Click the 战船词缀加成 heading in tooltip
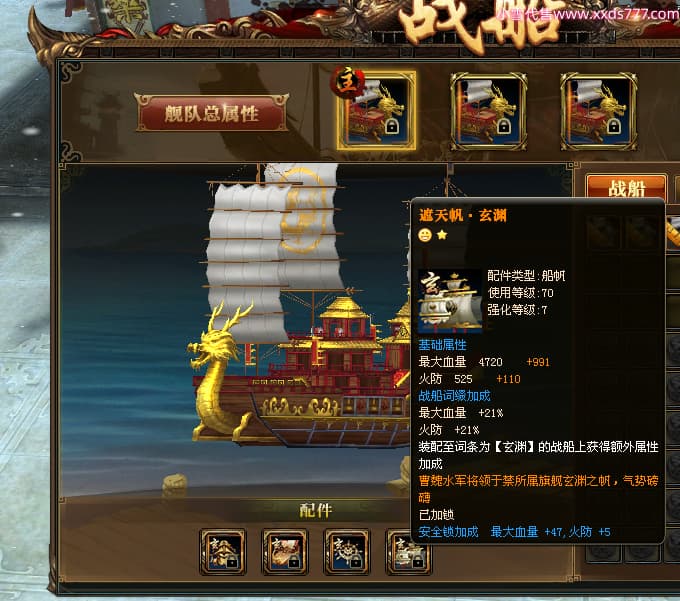The image size is (680, 601). click(x=454, y=395)
